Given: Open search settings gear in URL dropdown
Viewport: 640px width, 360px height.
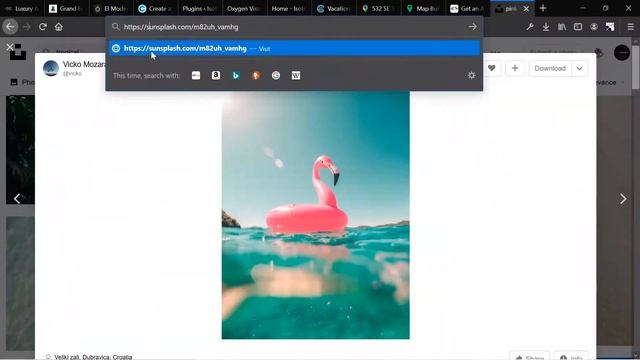Looking at the screenshot, I should click(471, 75).
